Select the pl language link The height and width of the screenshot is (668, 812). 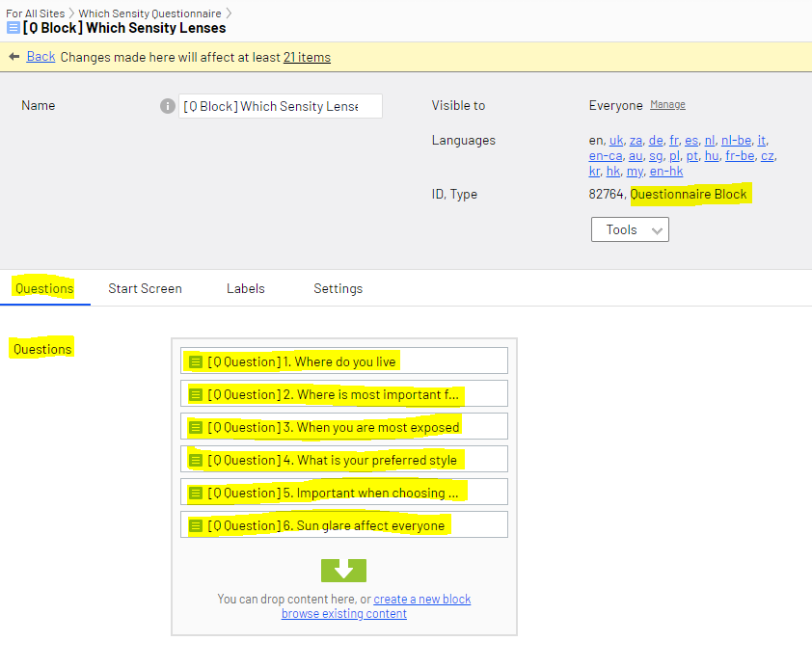[x=674, y=156]
